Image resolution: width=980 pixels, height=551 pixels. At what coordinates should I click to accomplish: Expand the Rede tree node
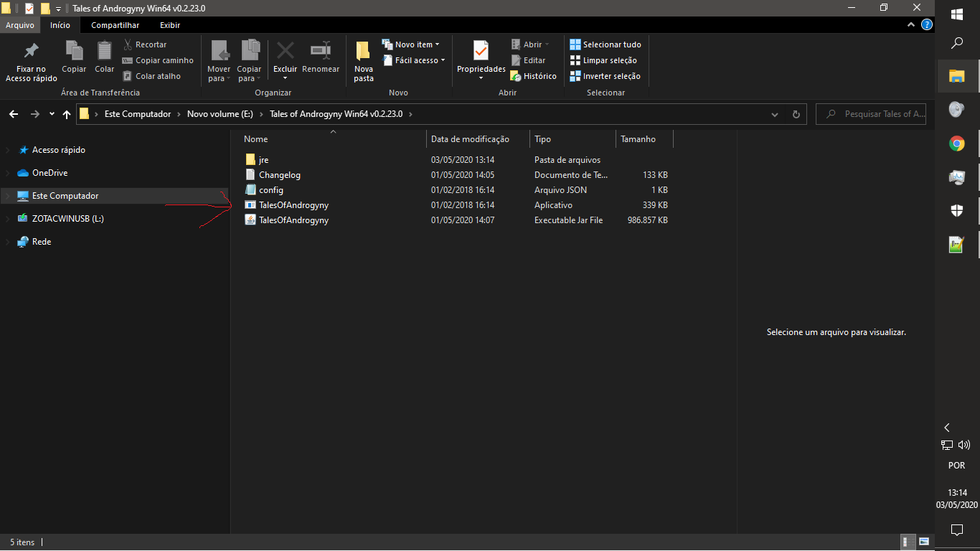click(x=8, y=242)
